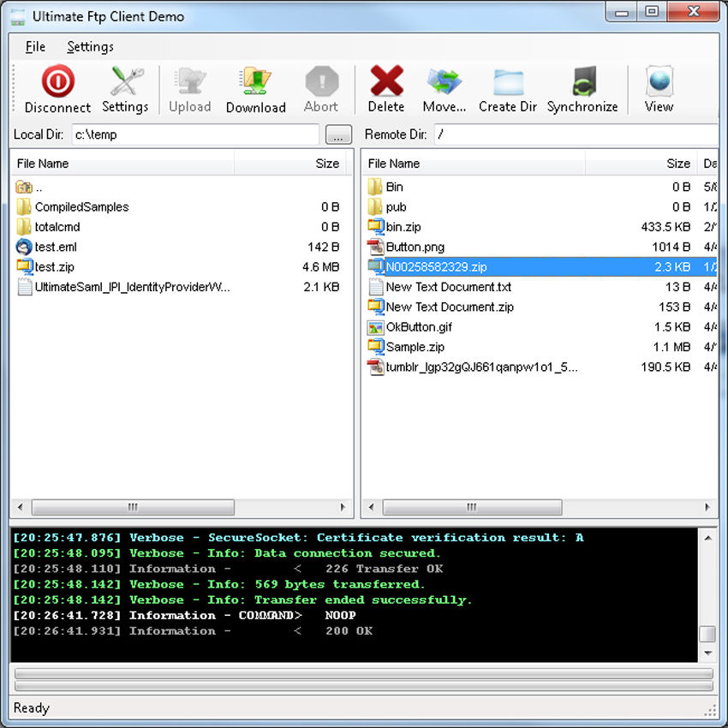Click the Local Dir path field
The height and width of the screenshot is (728, 728).
point(195,134)
